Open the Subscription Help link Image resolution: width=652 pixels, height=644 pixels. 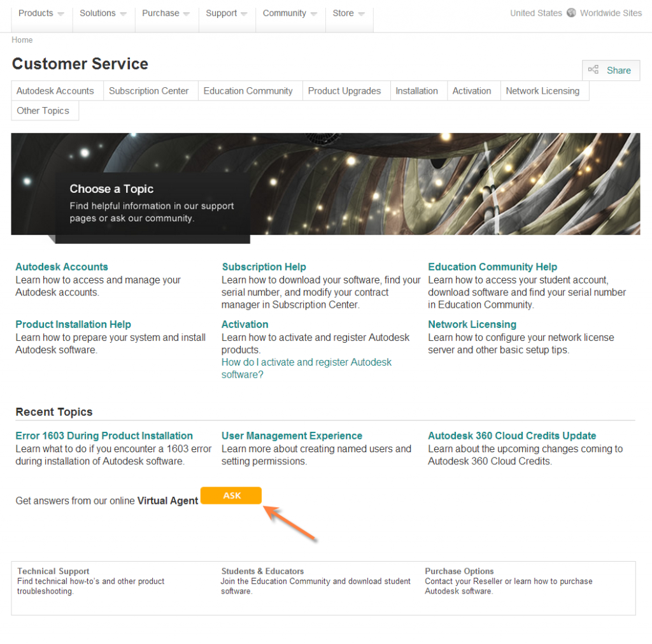click(264, 267)
